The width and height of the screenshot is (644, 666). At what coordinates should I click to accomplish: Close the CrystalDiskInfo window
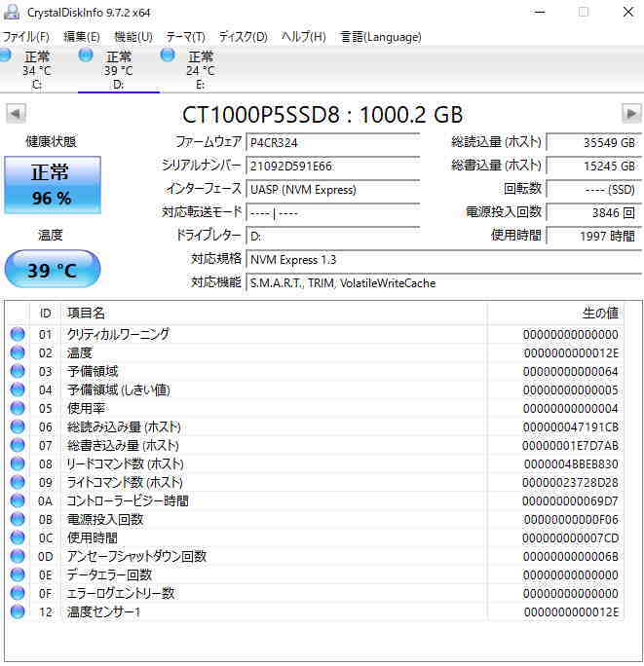[x=628, y=13]
